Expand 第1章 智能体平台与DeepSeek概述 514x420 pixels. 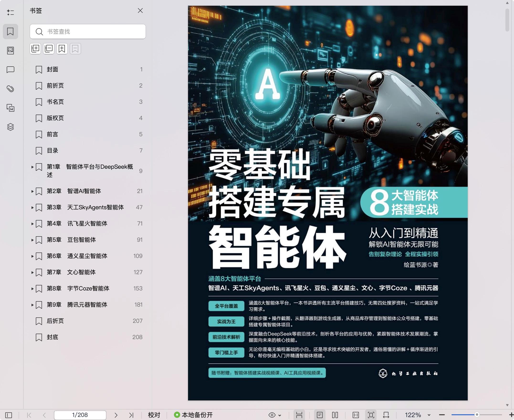(x=32, y=167)
